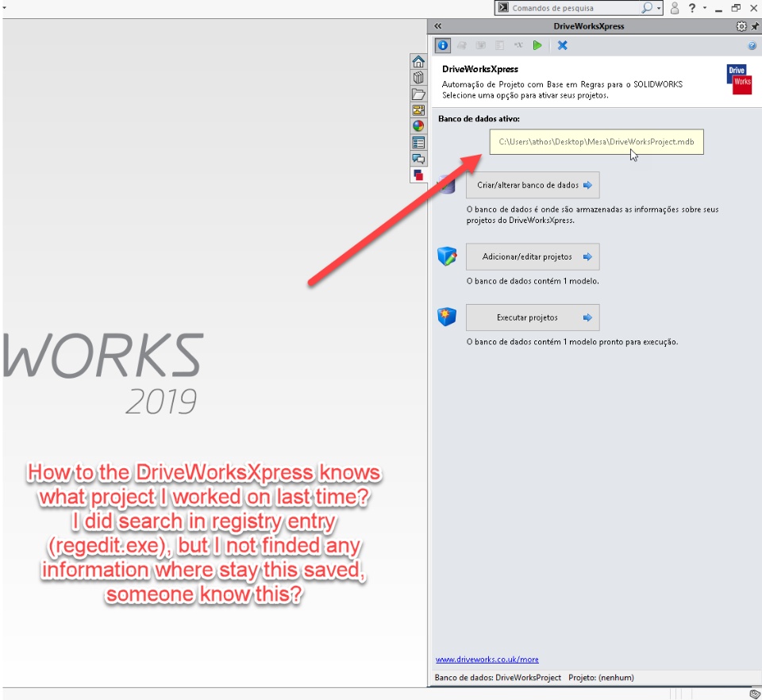Select the DriveWorksXpress red-blue task pane tab
Viewport: 762px width, 700px height.
[x=418, y=175]
